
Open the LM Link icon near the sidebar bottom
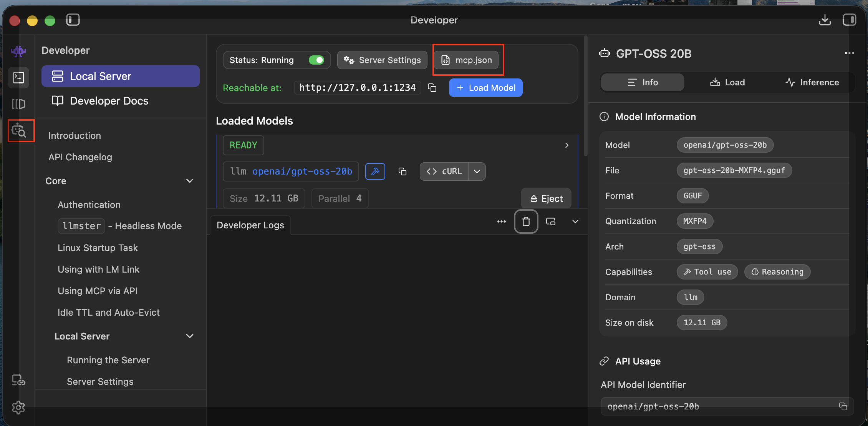click(18, 380)
